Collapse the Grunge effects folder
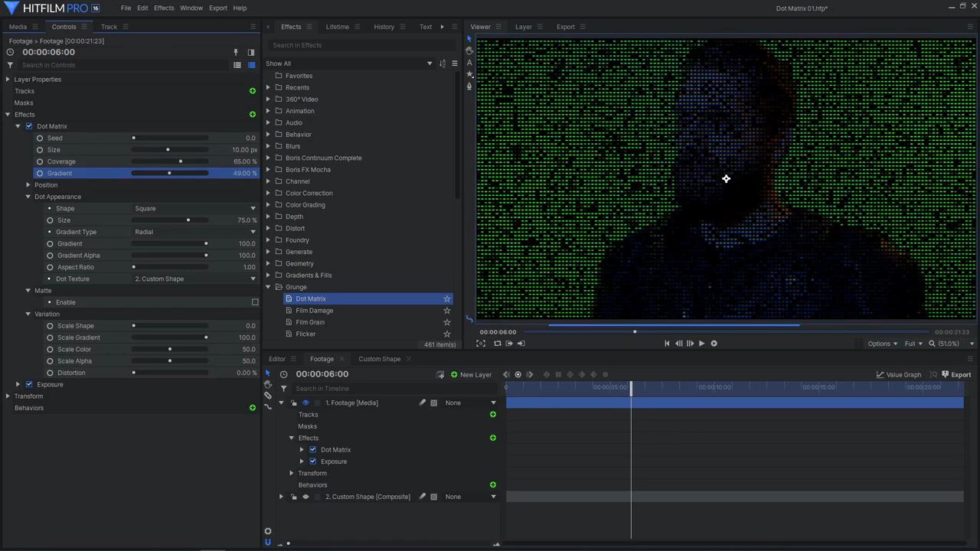 [269, 287]
